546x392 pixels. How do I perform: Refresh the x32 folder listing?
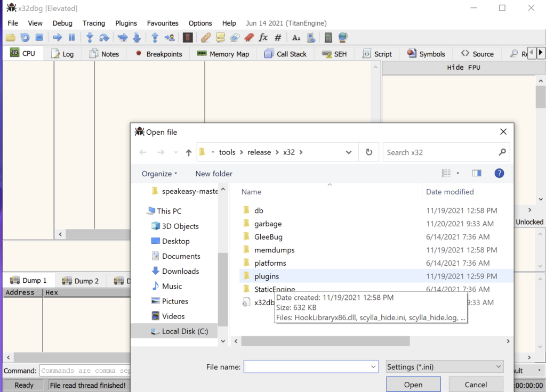point(368,152)
